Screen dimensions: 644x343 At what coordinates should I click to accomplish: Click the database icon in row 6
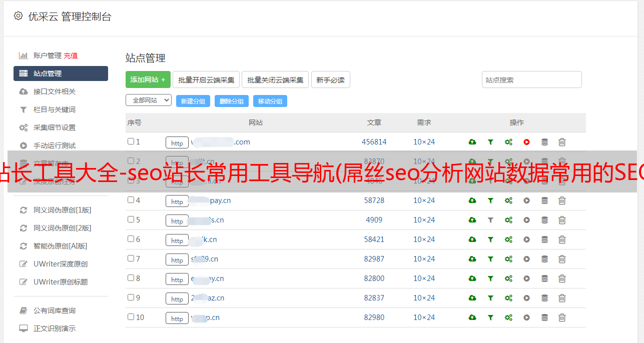544,239
